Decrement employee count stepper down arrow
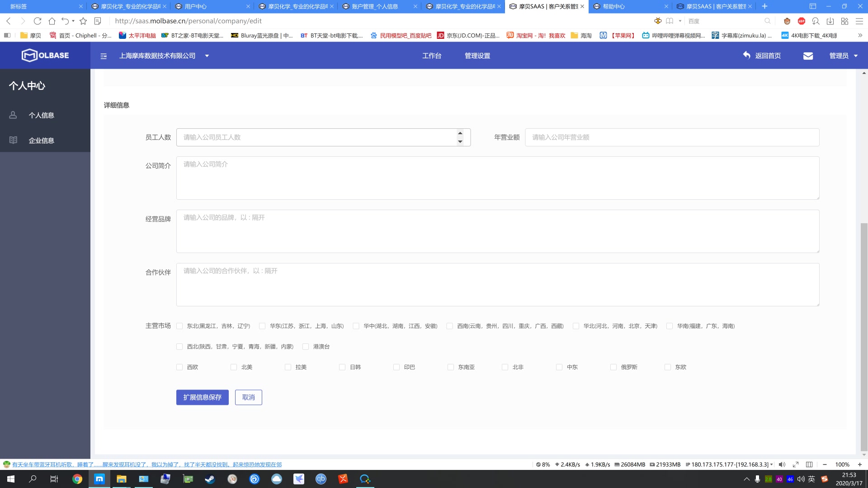 pyautogui.click(x=460, y=141)
